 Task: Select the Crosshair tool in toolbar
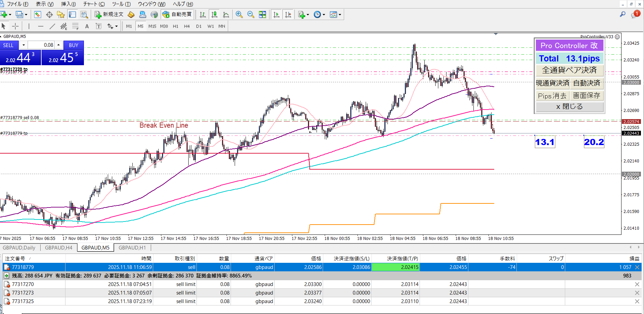(x=15, y=26)
